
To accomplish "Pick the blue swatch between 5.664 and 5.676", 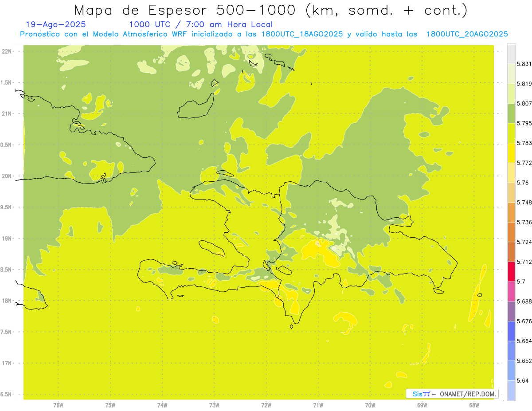I will click(x=511, y=331).
